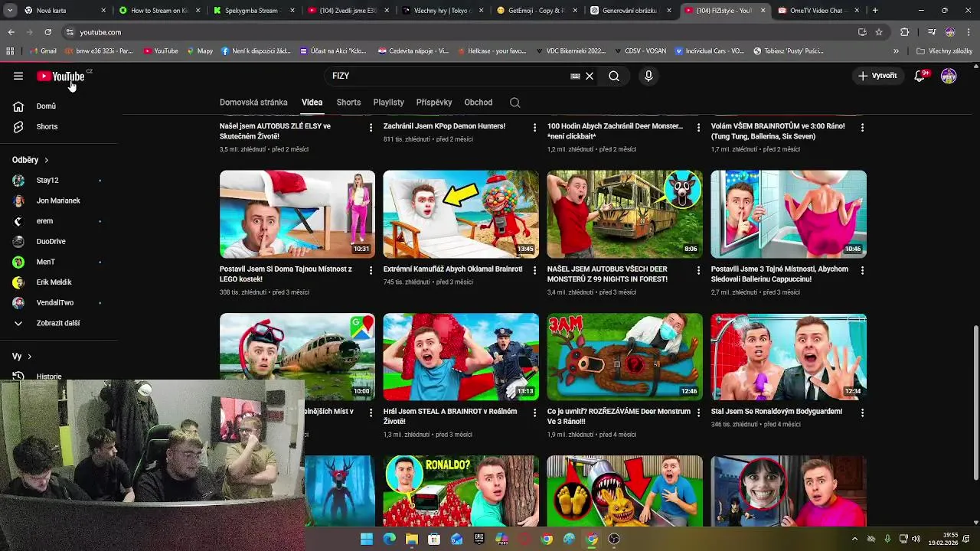Image resolution: width=980 pixels, height=551 pixels.
Task: Clear the FIZY search text with X
Action: click(x=590, y=76)
